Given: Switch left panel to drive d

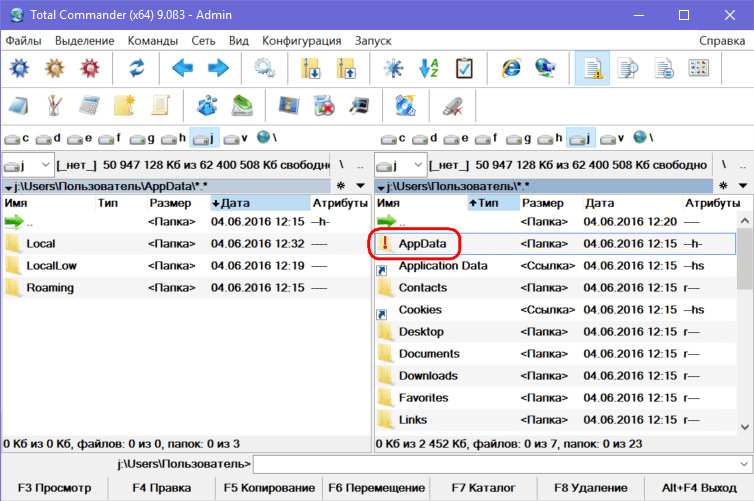Looking at the screenshot, I should [48, 138].
